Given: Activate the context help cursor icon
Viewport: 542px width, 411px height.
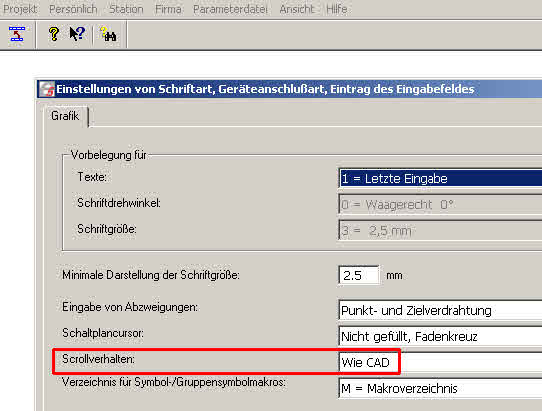Looking at the screenshot, I should tap(77, 34).
